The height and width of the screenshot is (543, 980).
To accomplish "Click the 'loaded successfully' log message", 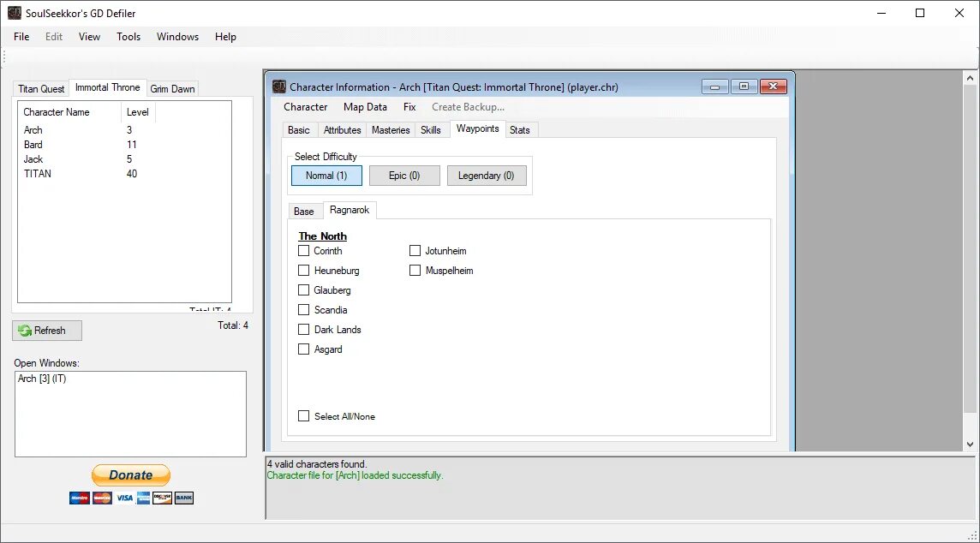I will tap(355, 475).
